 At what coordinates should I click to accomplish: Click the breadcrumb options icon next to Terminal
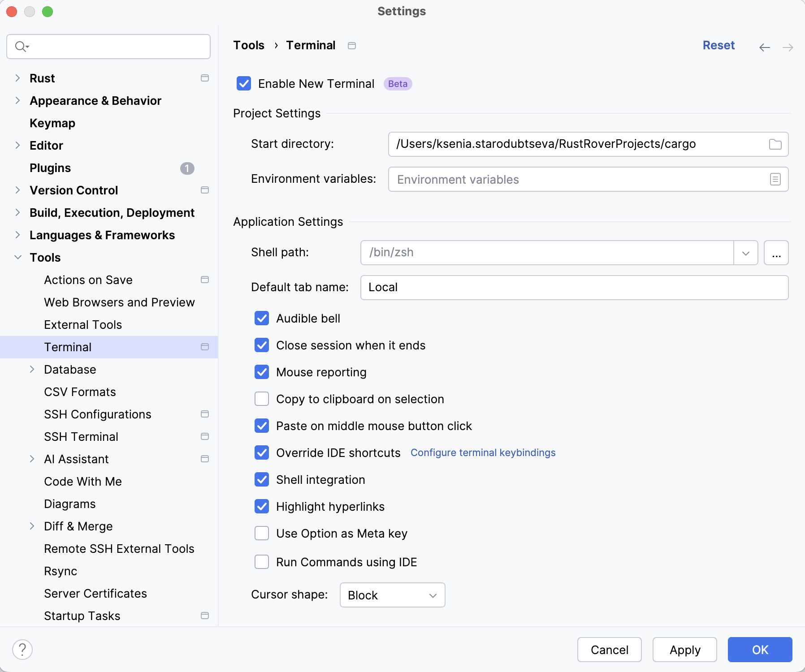coord(352,45)
